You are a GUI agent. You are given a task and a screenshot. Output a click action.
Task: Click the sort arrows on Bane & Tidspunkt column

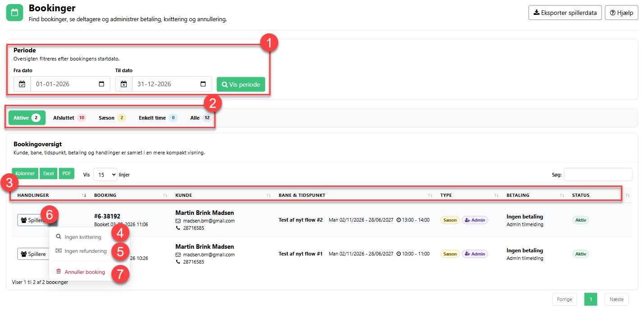(430, 195)
